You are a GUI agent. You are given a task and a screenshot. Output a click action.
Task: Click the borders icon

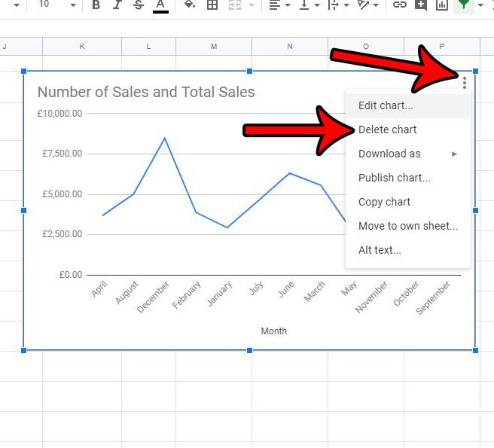pos(212,5)
